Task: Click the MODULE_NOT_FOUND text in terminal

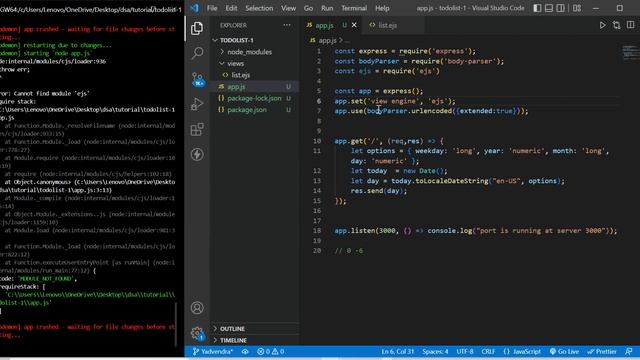Action: point(45,279)
